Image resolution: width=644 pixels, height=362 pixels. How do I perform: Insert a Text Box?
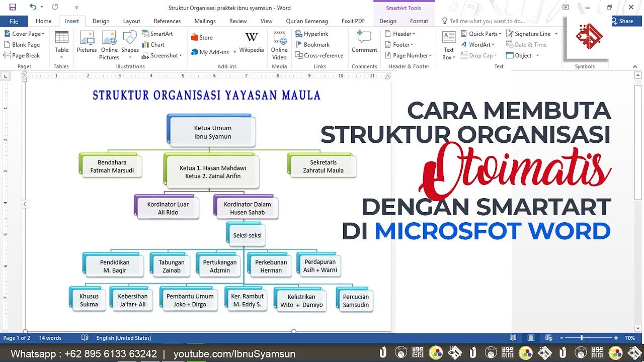449,46
